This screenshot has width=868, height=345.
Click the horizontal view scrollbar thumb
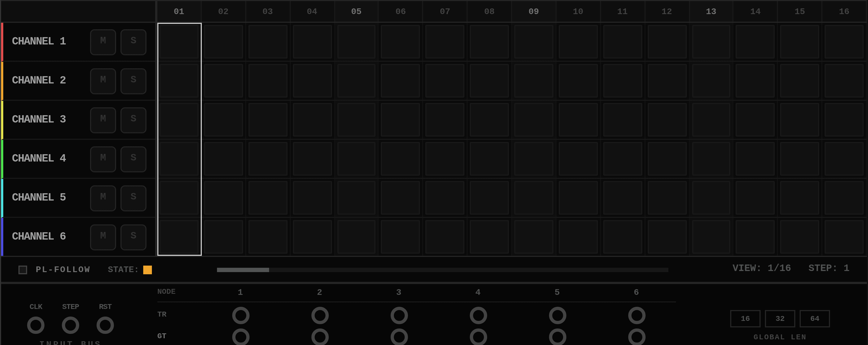242,270
